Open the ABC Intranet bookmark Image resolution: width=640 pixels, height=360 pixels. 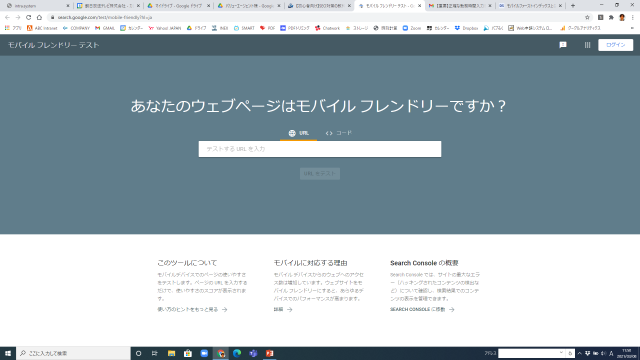(x=42, y=28)
